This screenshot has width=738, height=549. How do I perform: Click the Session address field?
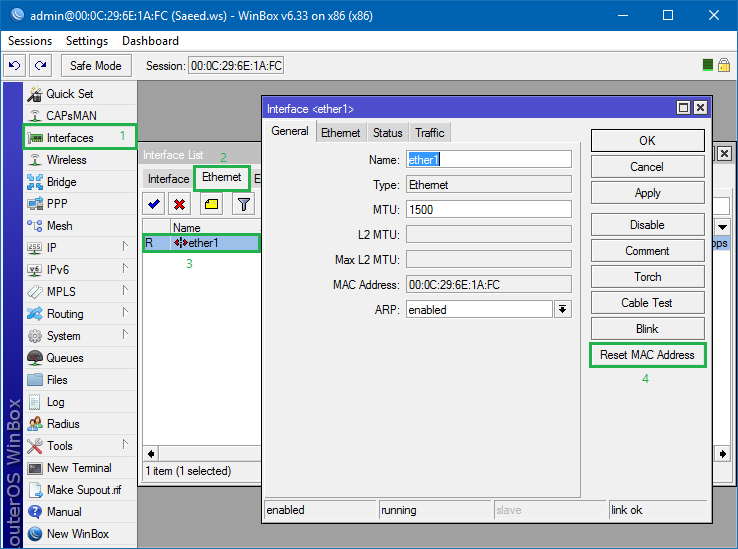[x=236, y=65]
